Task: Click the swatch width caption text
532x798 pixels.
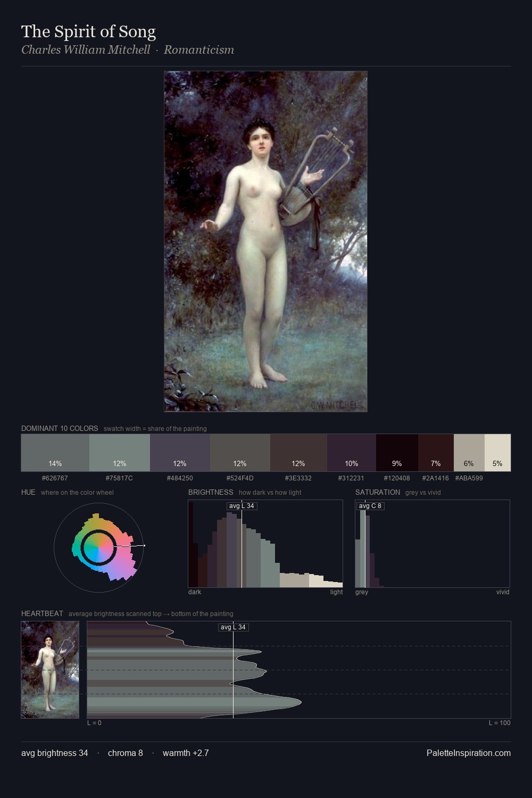Action: (155, 429)
